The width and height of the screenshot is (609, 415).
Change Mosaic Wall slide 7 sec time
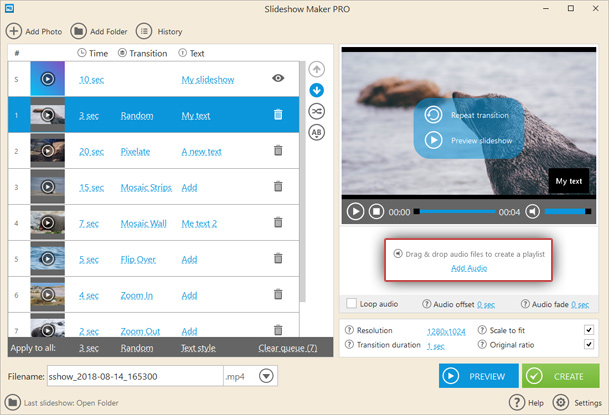[x=89, y=224]
